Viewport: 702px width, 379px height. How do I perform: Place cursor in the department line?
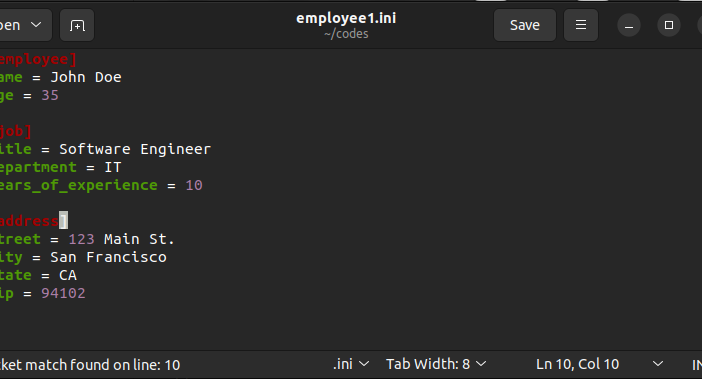click(60, 167)
